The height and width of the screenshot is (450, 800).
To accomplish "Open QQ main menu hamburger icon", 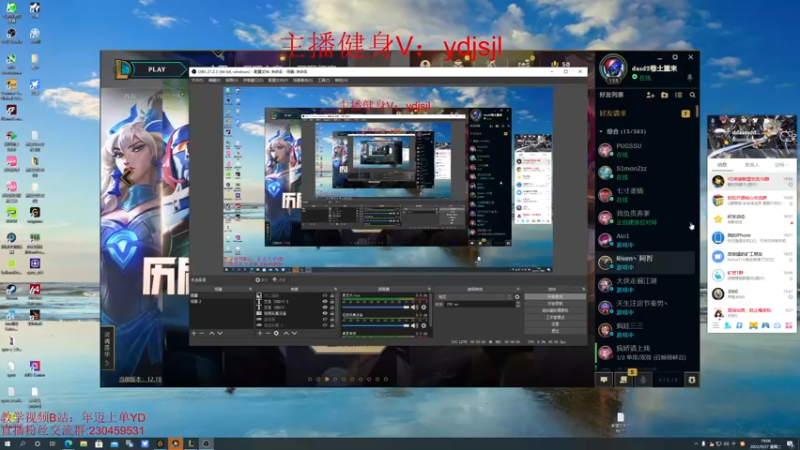I will click(715, 325).
